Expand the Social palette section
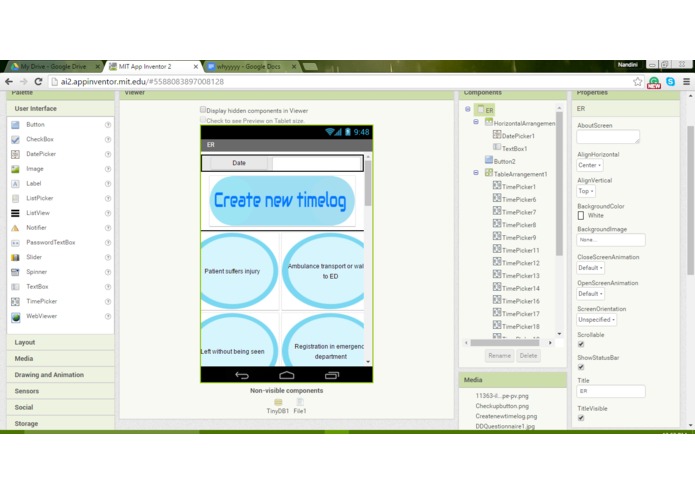 [61, 408]
